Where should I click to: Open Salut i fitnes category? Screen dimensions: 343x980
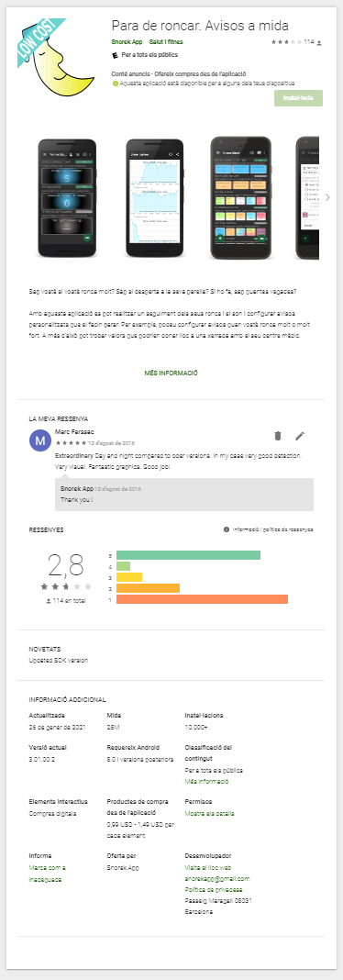[166, 42]
